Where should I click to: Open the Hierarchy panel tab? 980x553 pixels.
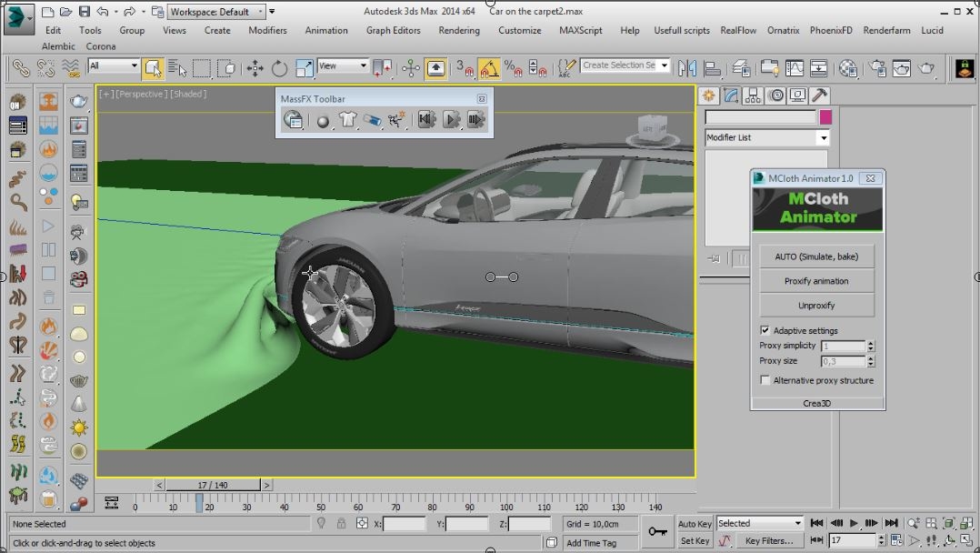[x=753, y=96]
